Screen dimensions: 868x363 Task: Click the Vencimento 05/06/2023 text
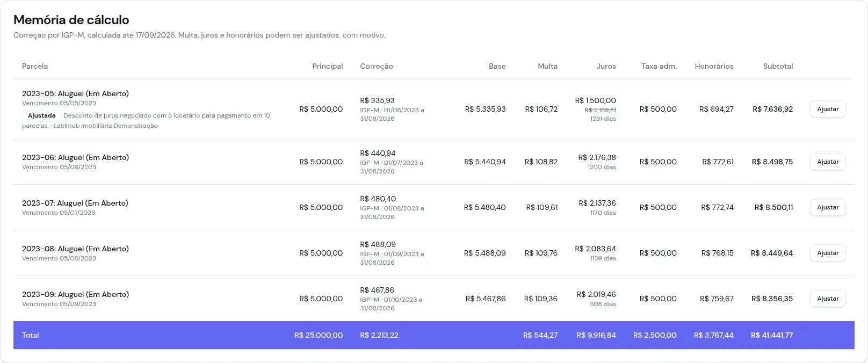point(59,167)
